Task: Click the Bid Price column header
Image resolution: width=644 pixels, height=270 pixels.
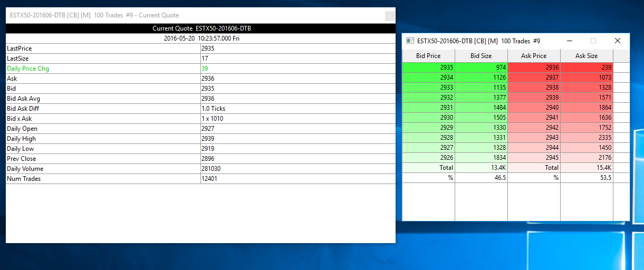Action: 428,56
